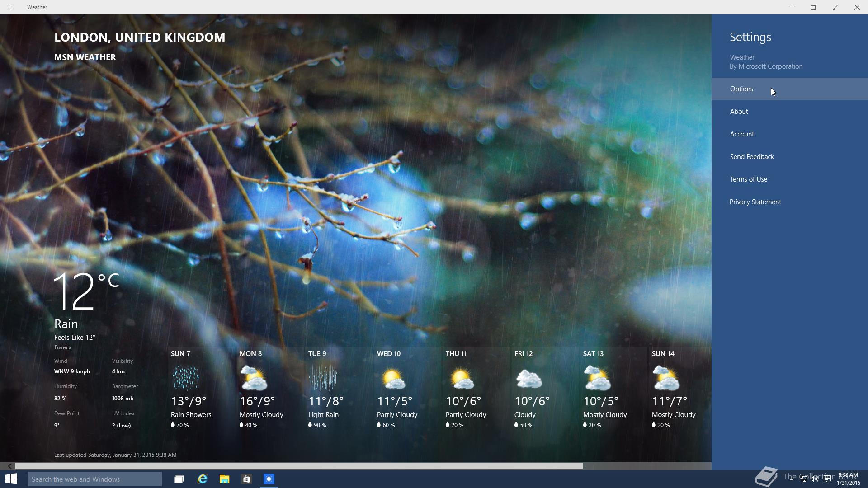This screenshot has height=488, width=868.
Task: Click the WNW 9 kmph wind value
Action: tap(72, 371)
